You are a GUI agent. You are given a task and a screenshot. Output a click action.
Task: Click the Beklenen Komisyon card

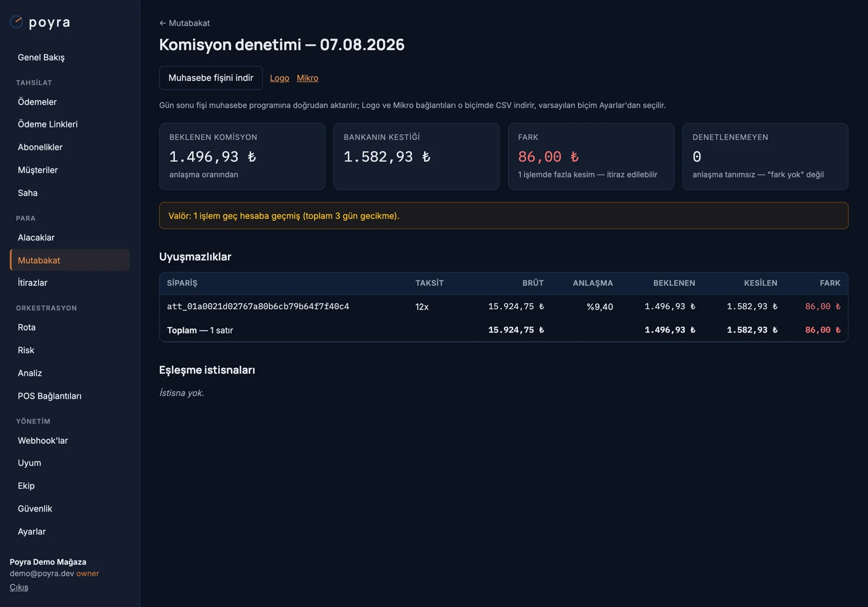click(242, 156)
